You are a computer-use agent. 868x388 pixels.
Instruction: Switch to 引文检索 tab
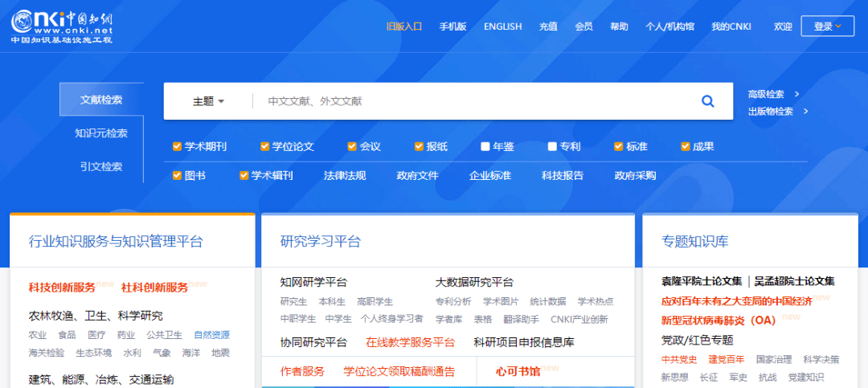click(x=101, y=166)
